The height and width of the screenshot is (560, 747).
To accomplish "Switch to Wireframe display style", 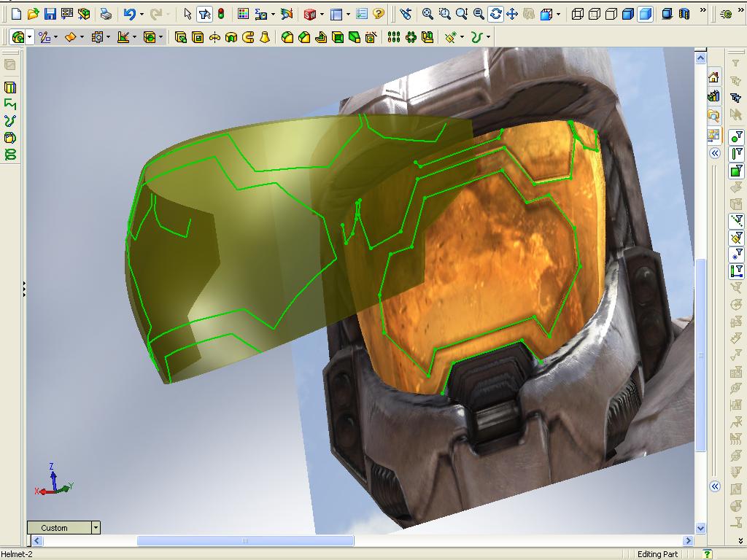I will [578, 14].
